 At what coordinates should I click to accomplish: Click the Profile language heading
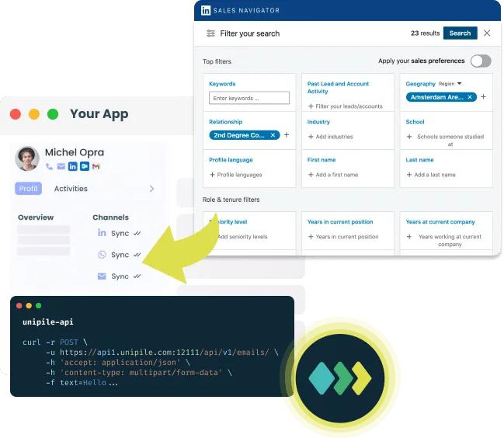pos(231,160)
